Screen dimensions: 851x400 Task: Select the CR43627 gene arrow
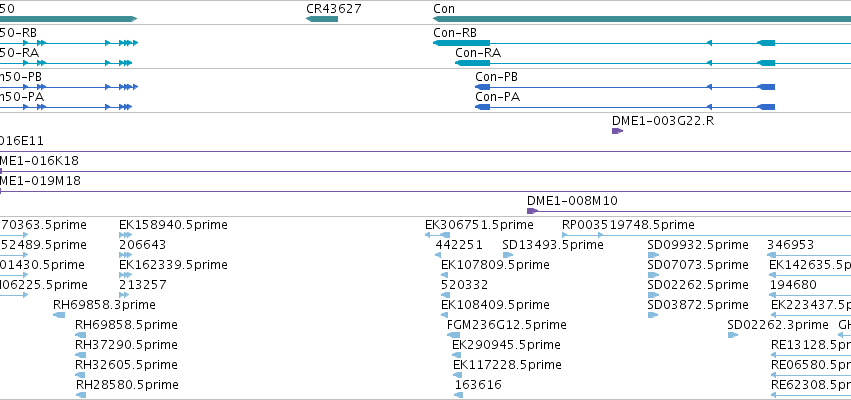pos(322,19)
